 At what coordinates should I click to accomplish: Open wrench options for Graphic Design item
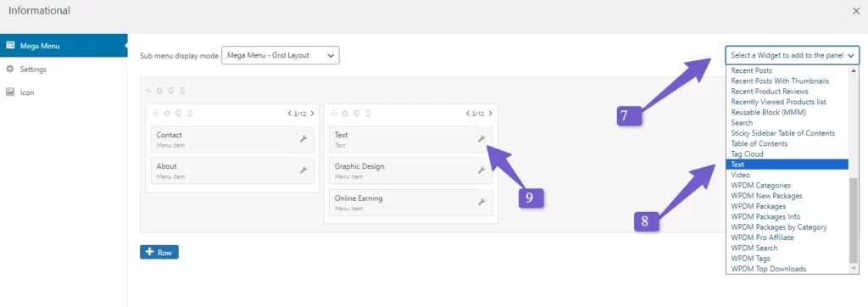[481, 170]
